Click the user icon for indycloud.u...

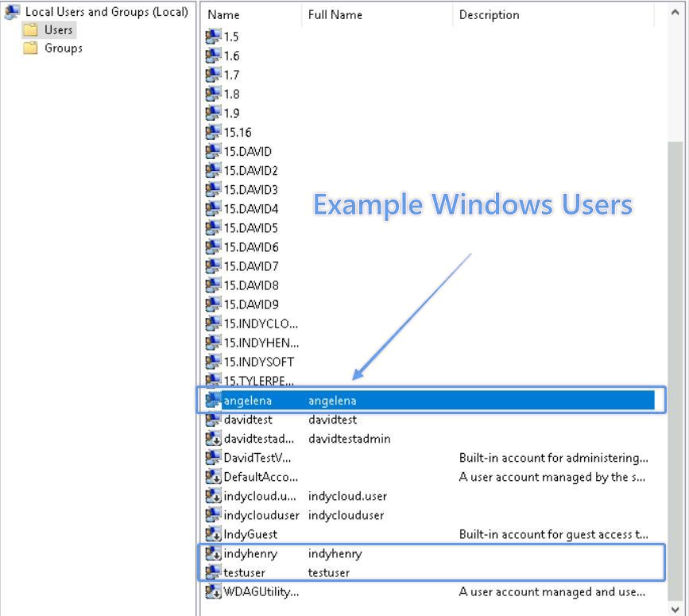pos(213,496)
